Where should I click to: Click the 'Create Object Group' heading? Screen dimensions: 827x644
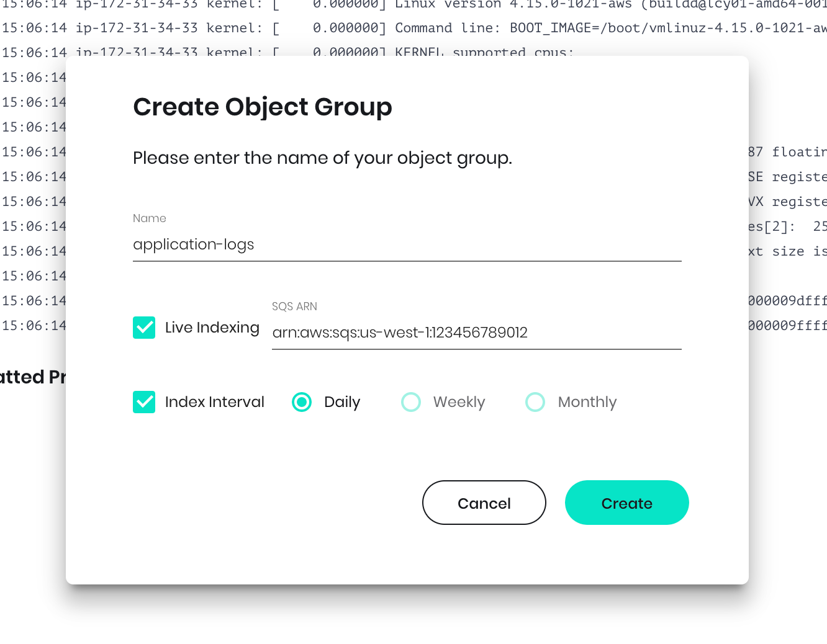(263, 107)
